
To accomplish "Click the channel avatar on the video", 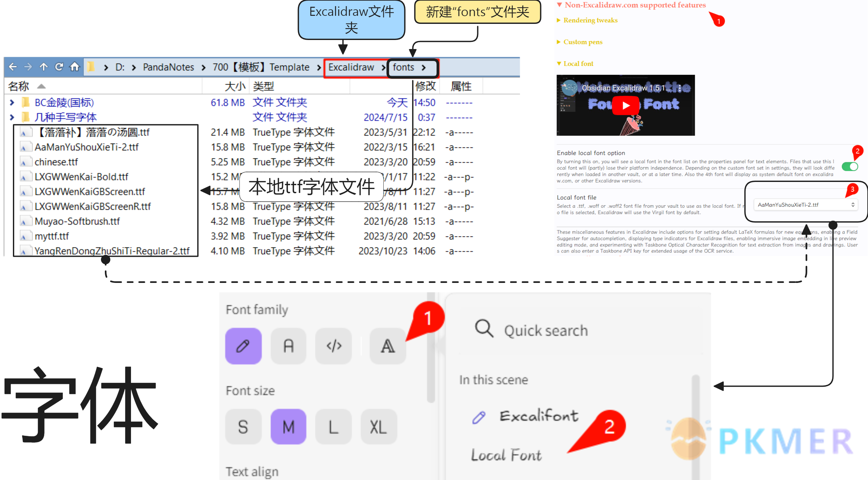I will [x=569, y=87].
